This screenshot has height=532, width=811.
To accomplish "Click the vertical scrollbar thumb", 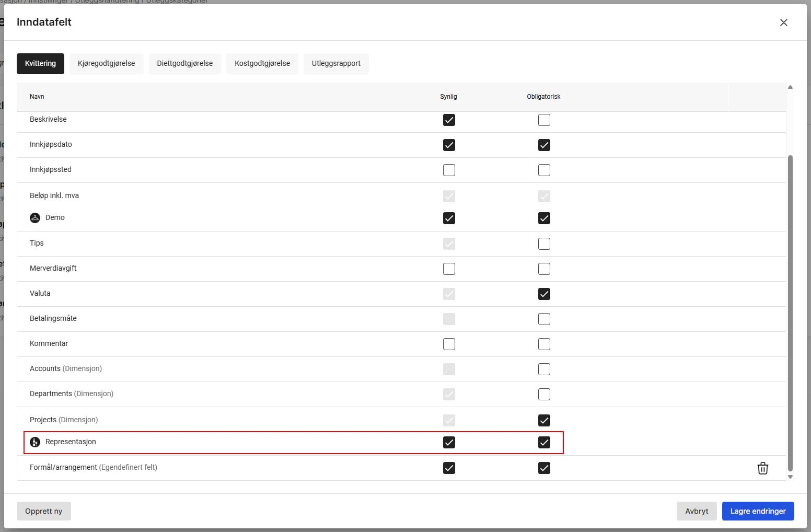I will 790,314.
